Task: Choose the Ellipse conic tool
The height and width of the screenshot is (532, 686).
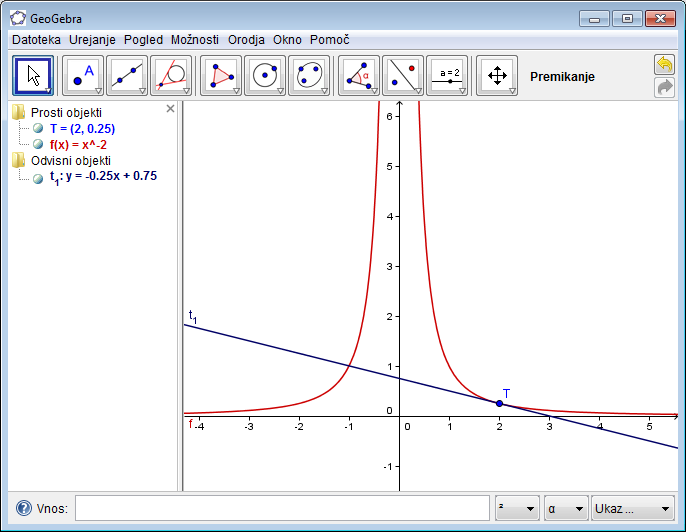Action: coord(309,75)
